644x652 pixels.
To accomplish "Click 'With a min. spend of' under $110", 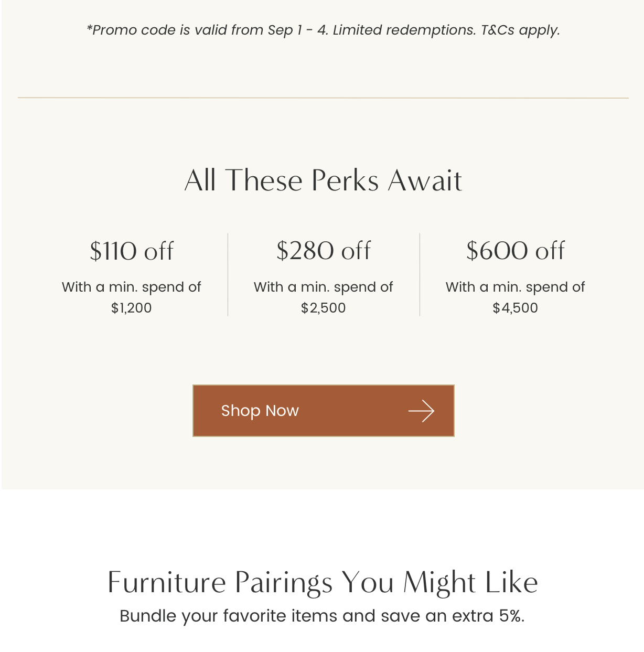I will [x=132, y=287].
